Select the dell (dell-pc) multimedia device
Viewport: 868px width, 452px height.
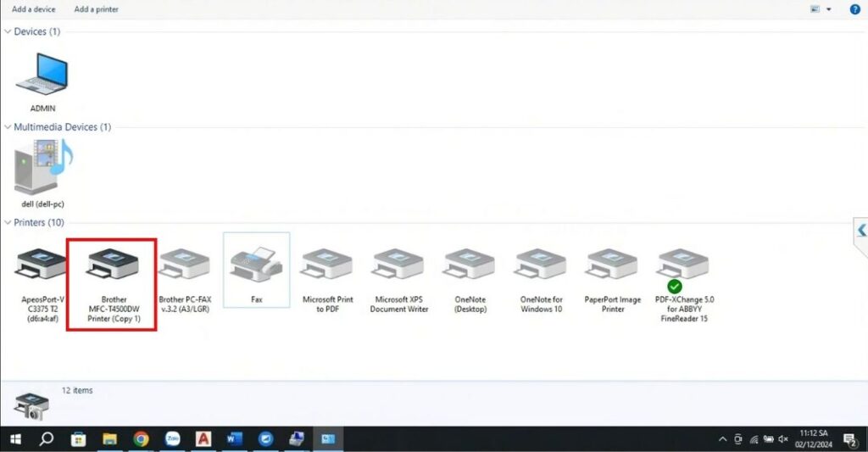click(42, 170)
